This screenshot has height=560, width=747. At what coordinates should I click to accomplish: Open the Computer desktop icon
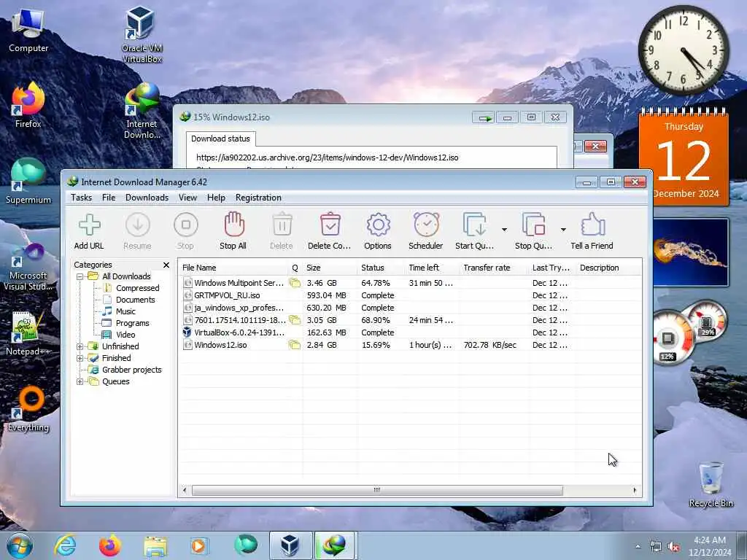[28, 31]
